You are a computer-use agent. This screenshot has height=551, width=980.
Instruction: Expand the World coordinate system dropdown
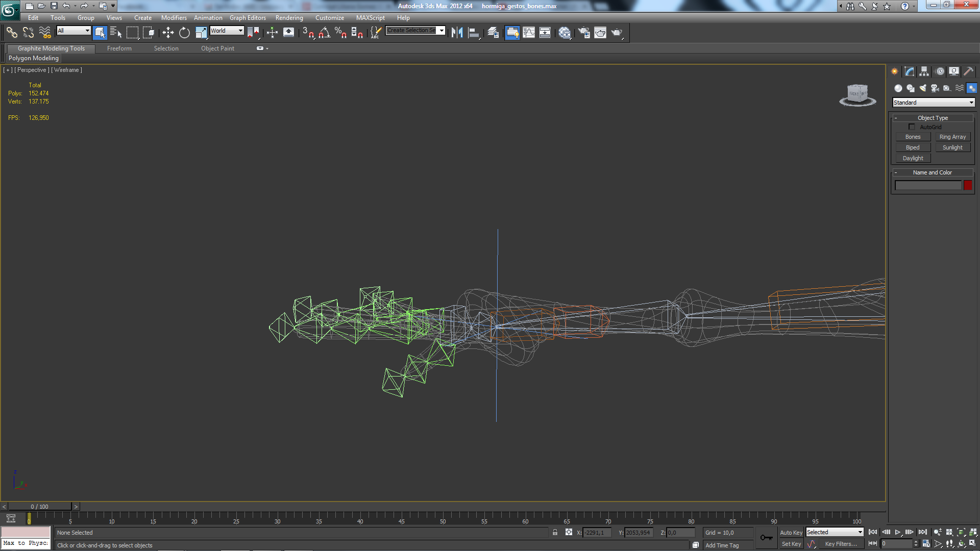(x=227, y=31)
